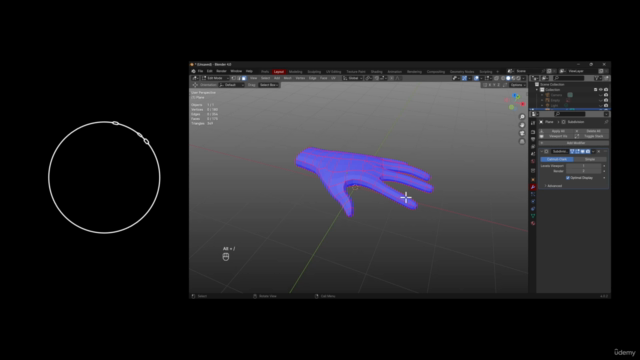640x360 pixels.
Task: Open the Edge menu
Action: pyautogui.click(x=313, y=78)
